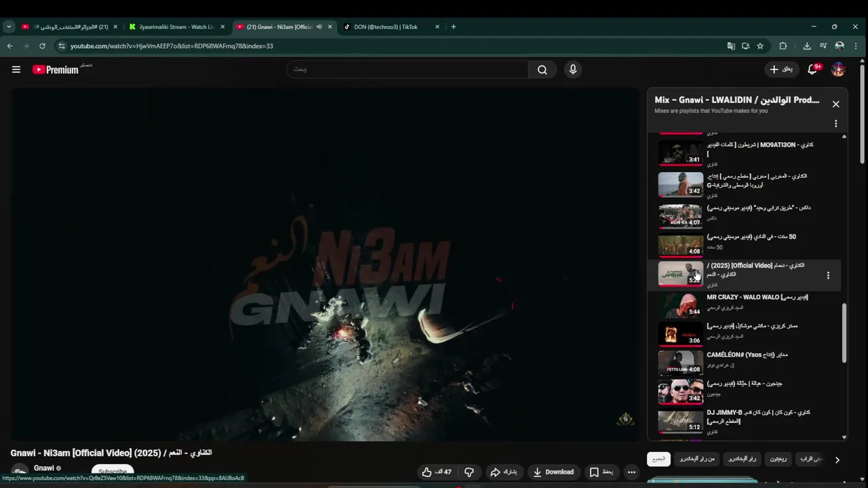Start voice search with microphone icon
Viewport: 868px width, 488px height.
pos(573,69)
